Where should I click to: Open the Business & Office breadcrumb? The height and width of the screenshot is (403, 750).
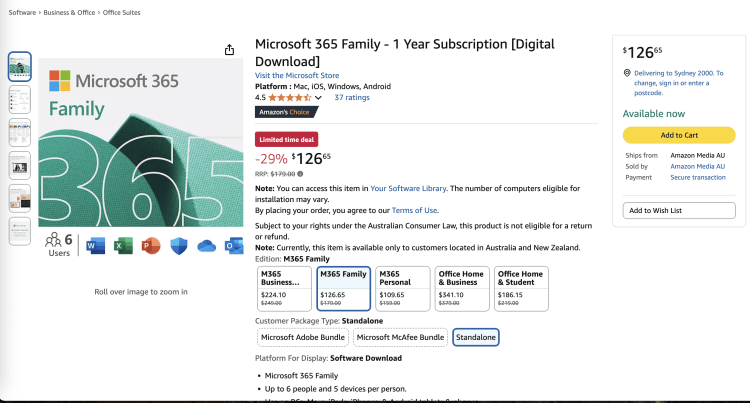click(x=69, y=12)
